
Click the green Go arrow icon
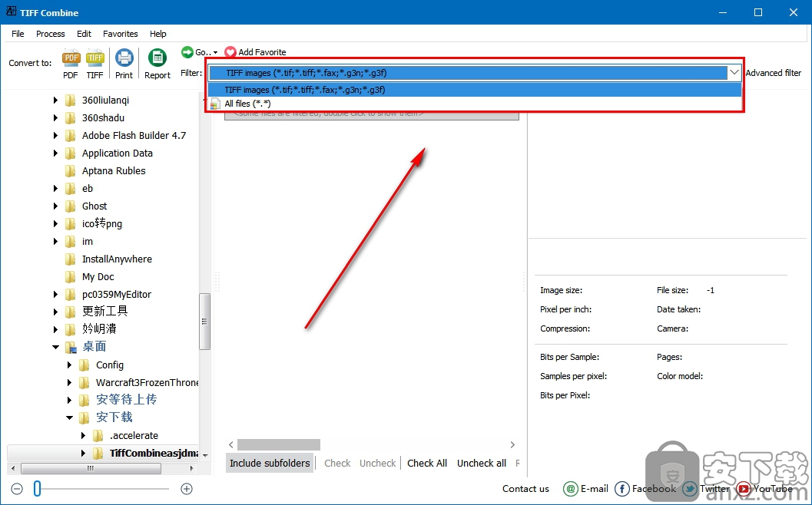pyautogui.click(x=187, y=51)
